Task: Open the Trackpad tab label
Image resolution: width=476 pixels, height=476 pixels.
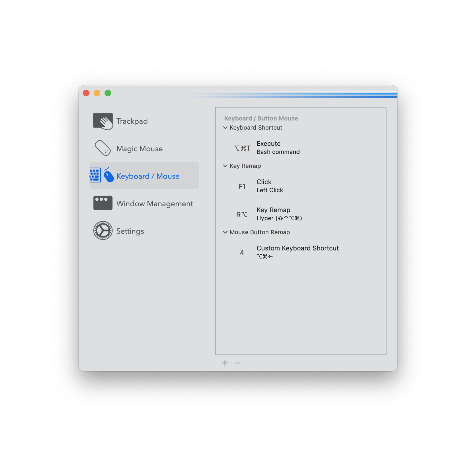Action: (x=132, y=121)
